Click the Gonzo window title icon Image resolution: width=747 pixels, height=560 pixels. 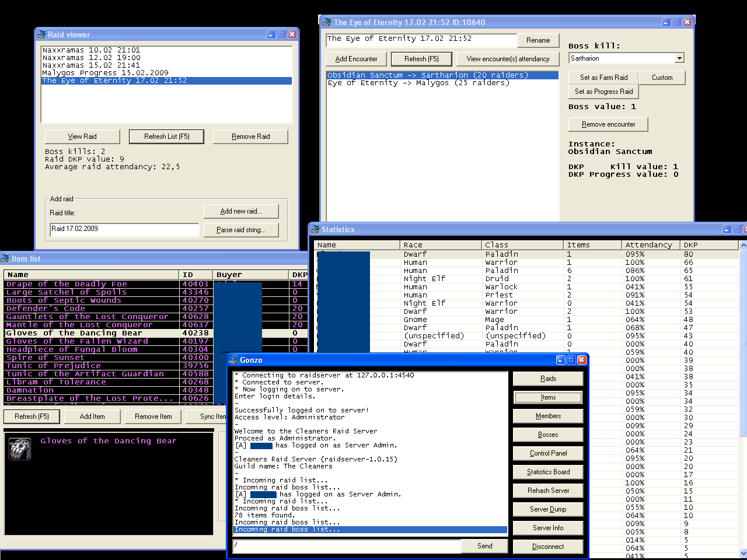(233, 360)
